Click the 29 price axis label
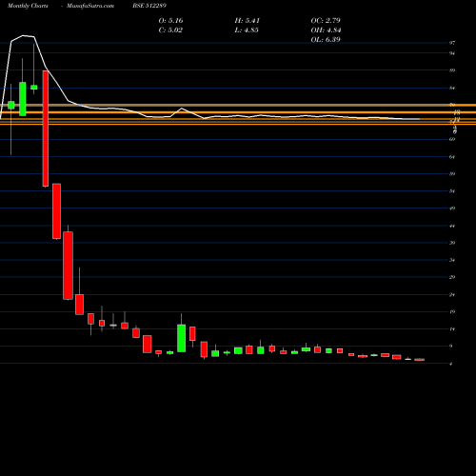The image size is (476, 476). [452, 277]
